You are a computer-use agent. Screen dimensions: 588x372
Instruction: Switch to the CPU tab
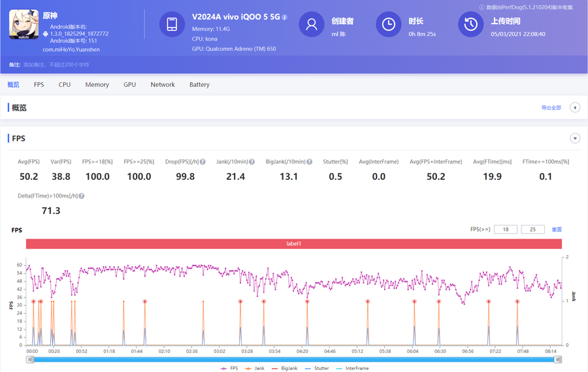65,84
